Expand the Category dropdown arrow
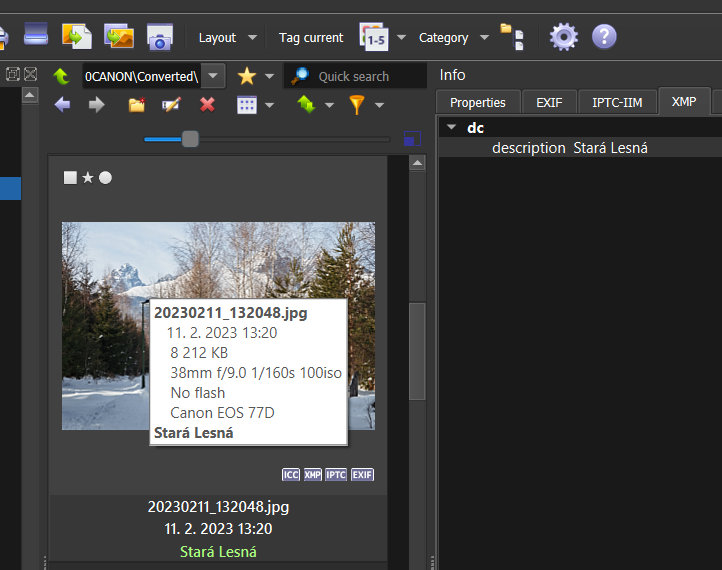 click(x=484, y=37)
